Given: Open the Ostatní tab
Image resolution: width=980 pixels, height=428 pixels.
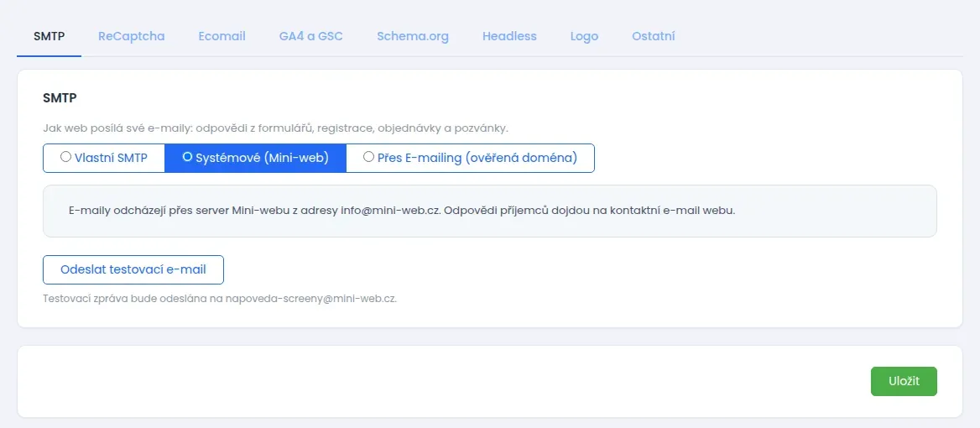Looking at the screenshot, I should pyautogui.click(x=653, y=36).
